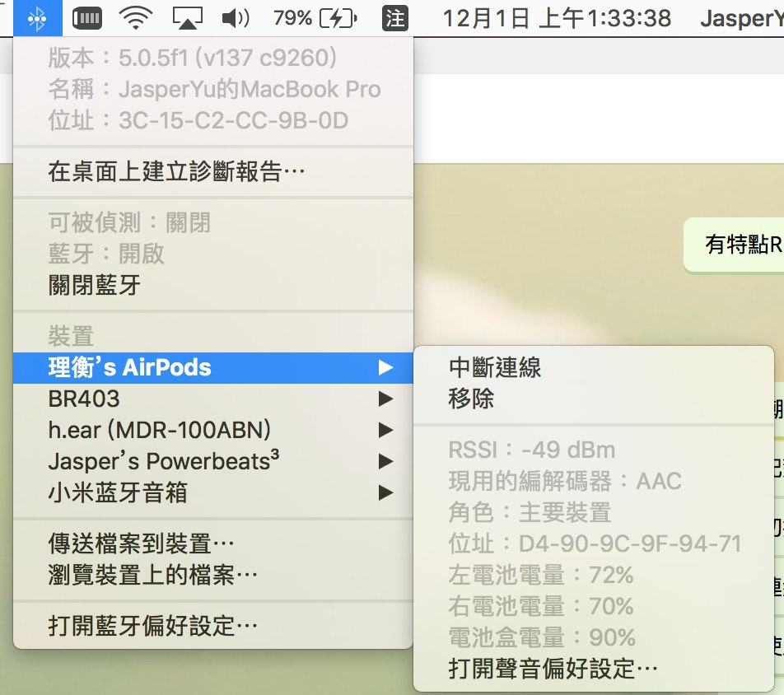Open the JasperYu user menu
This screenshot has width=784, height=695.
point(742,18)
